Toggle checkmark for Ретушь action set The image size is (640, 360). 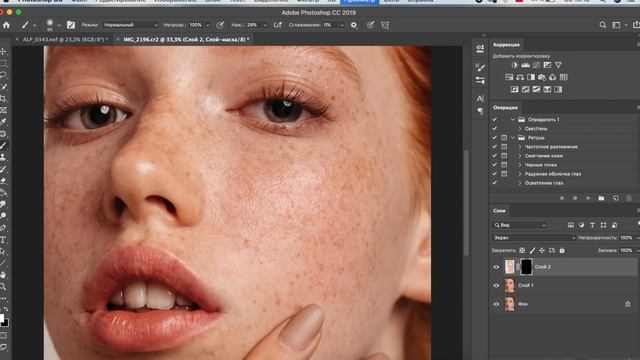[495, 138]
